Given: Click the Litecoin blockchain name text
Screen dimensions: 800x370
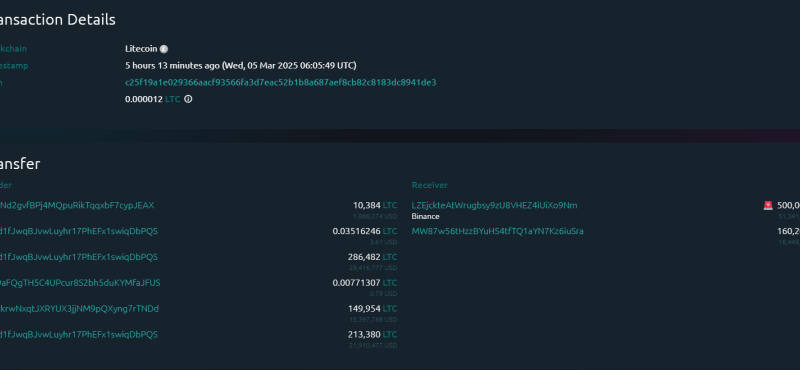Looking at the screenshot, I should [x=141, y=49].
